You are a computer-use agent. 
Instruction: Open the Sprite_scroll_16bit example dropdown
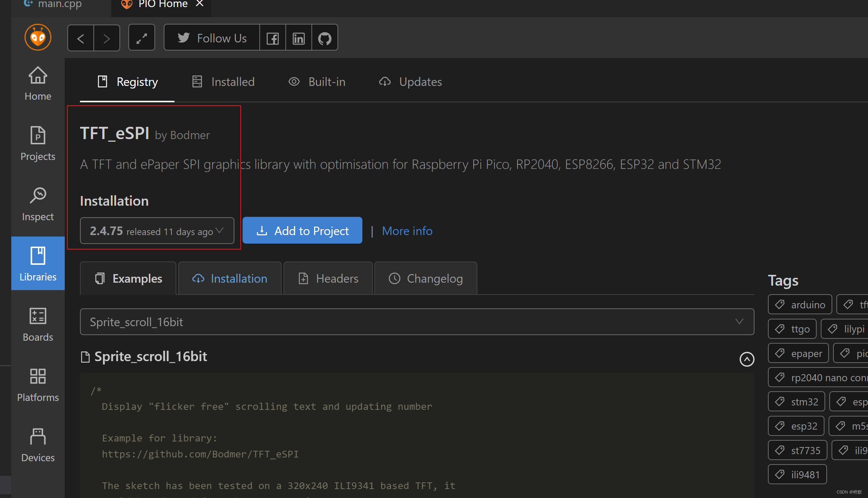coord(417,322)
